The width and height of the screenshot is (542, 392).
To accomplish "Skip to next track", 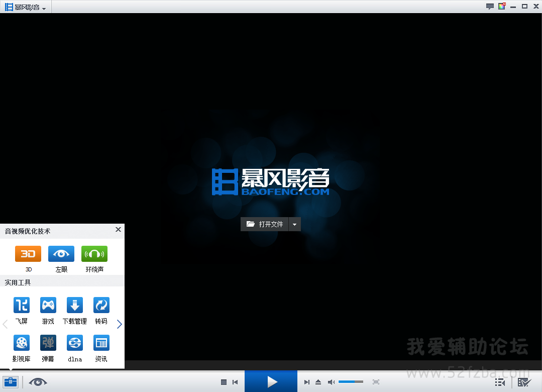I will pos(306,382).
